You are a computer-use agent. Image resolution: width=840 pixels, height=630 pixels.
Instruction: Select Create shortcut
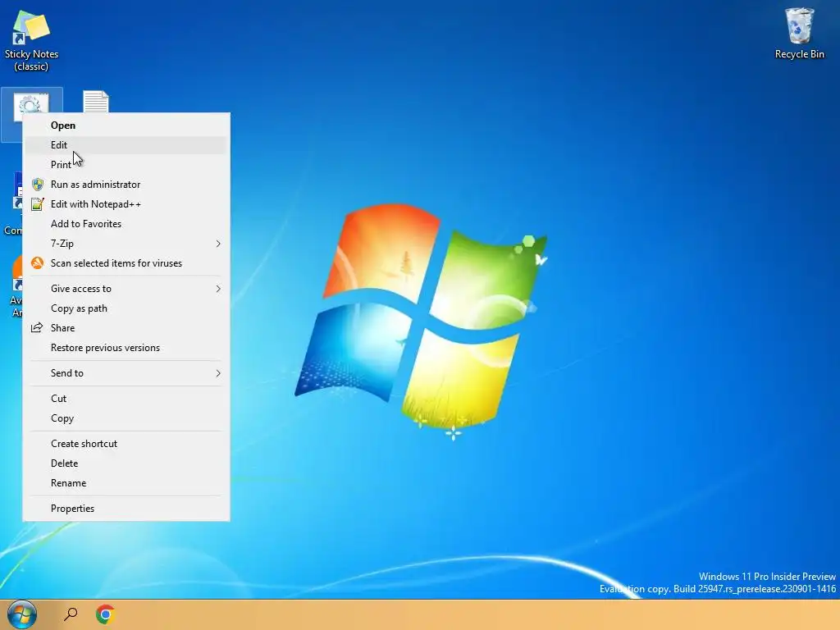click(x=126, y=444)
